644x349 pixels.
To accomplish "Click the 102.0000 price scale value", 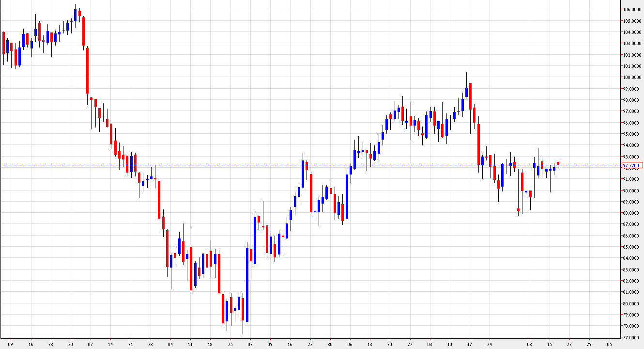I will pyautogui.click(x=631, y=55).
